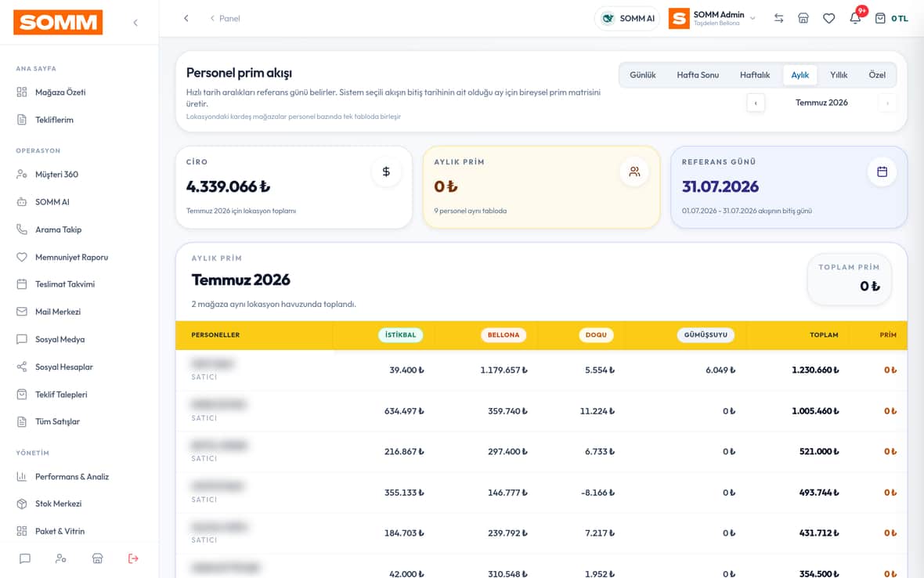Select the Haftalık tab
Image resolution: width=924 pixels, height=578 pixels.
click(755, 75)
